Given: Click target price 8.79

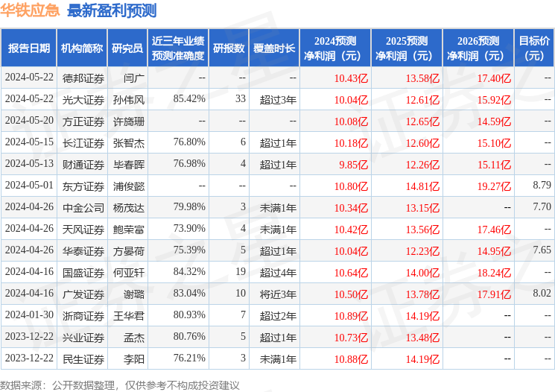Looking at the screenshot, I should pyautogui.click(x=542, y=186).
